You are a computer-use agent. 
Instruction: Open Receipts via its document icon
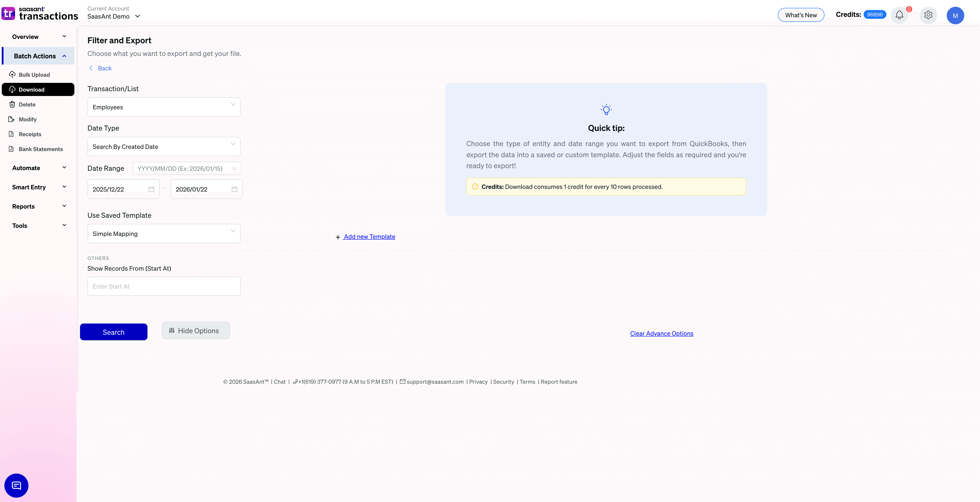[x=12, y=134]
